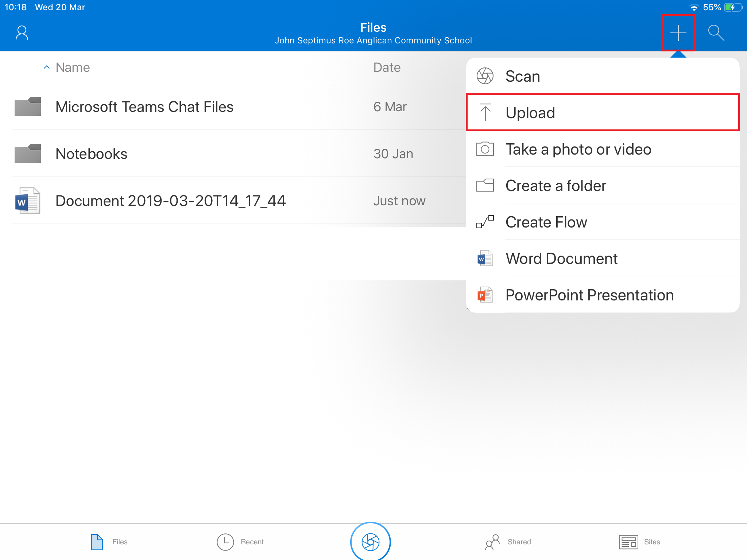Select Scan from the menu

[x=603, y=76]
